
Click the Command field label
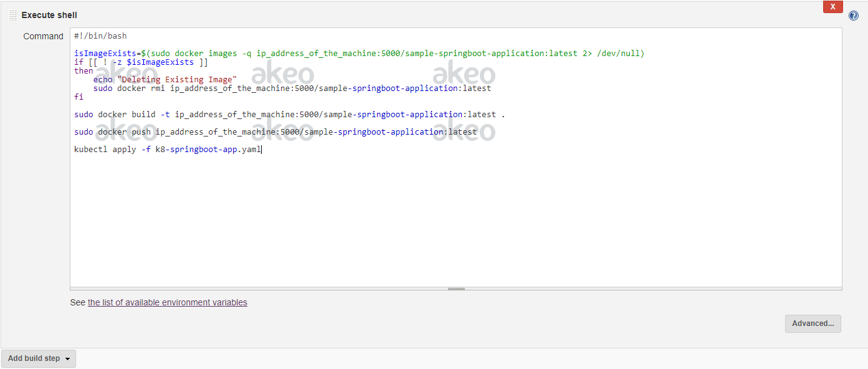pos(44,36)
